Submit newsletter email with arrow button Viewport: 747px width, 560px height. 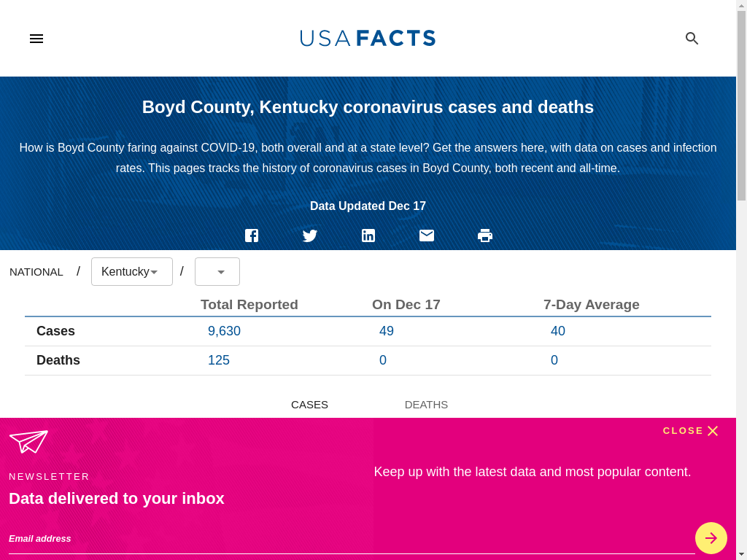tap(711, 538)
